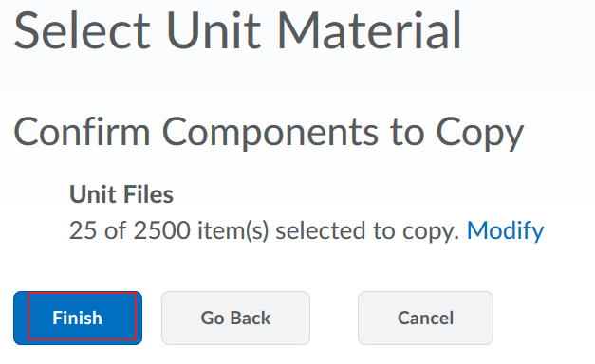This screenshot has height=364, width=595.
Task: Dismiss the dialog using Cancel
Action: click(425, 318)
